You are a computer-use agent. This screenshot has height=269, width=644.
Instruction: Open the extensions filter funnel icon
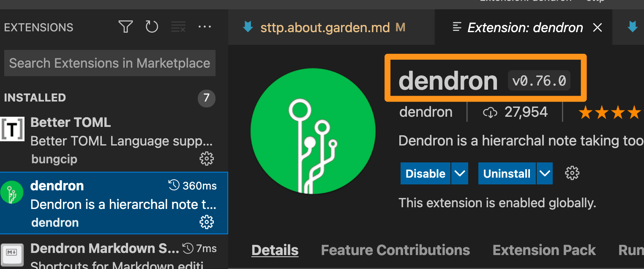126,27
